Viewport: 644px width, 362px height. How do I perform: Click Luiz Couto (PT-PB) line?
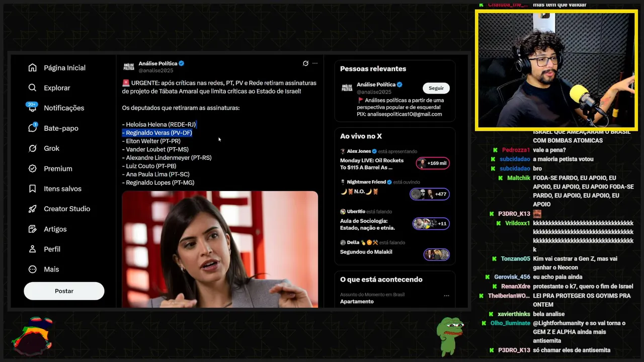point(149,166)
